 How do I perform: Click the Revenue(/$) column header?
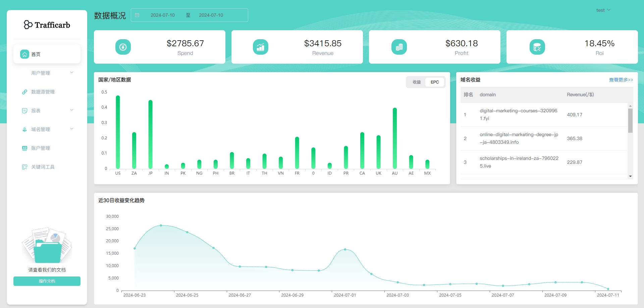pyautogui.click(x=580, y=95)
